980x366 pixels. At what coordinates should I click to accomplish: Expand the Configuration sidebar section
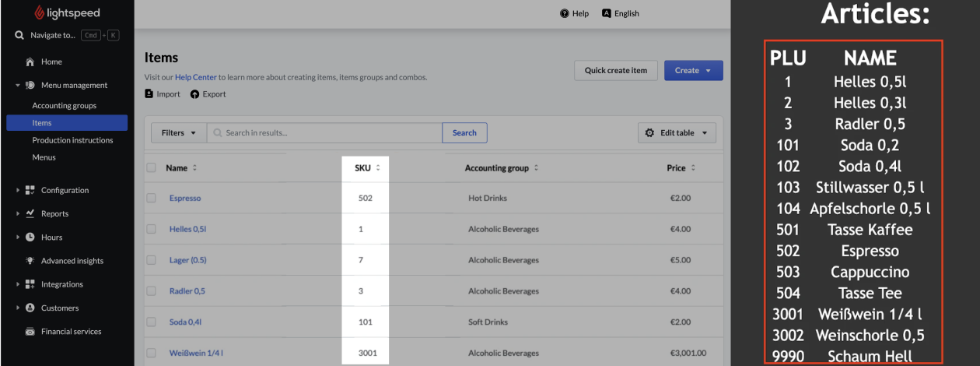65,190
